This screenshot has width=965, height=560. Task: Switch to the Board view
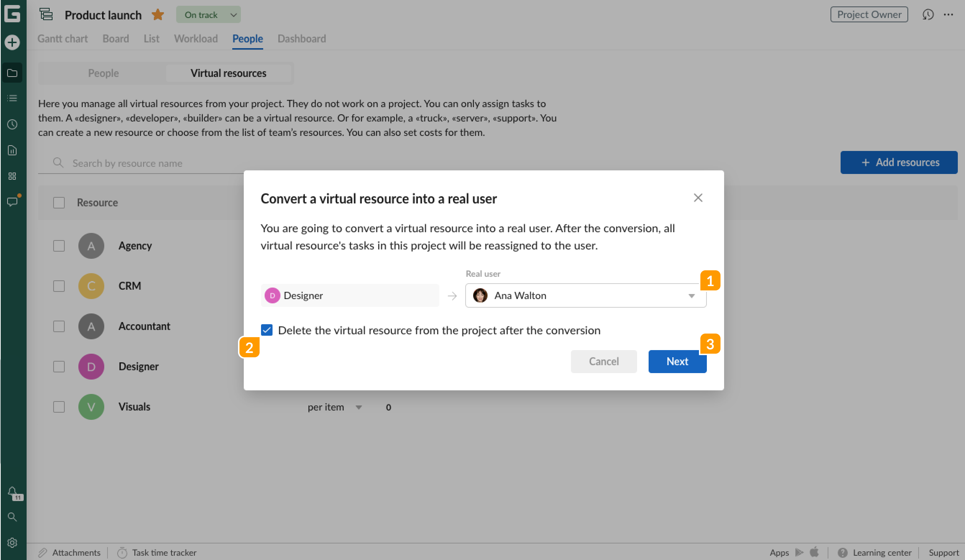coord(115,39)
